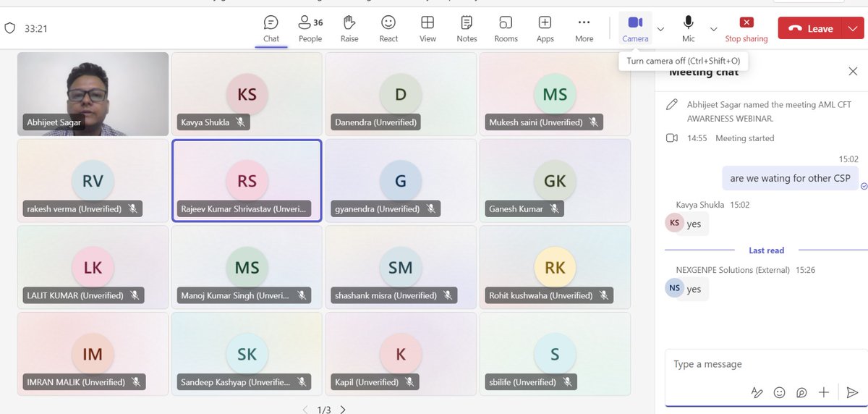Select rakesh verma's participant tile
This screenshot has height=414, width=868.
click(93, 180)
